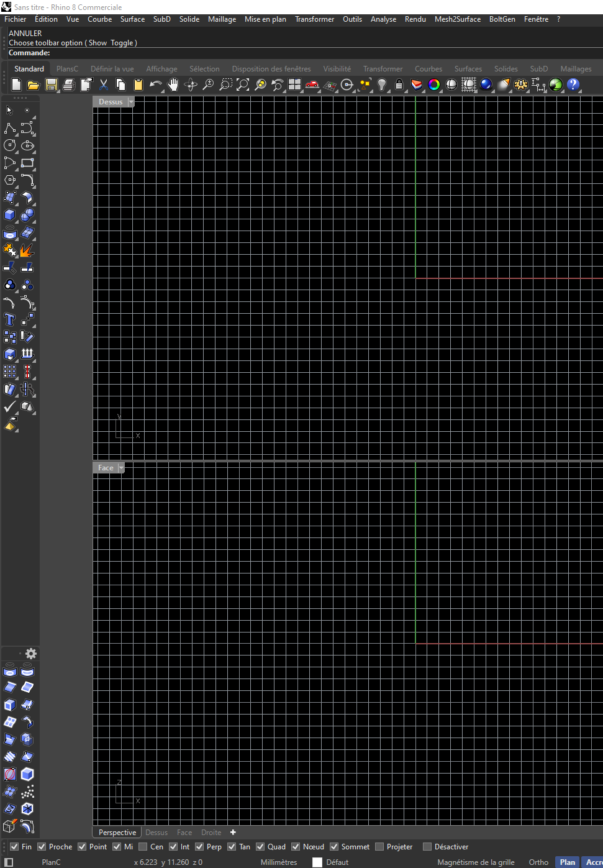The width and height of the screenshot is (603, 868).
Task: Open the Face viewport dropdown arrow
Action: [x=121, y=468]
